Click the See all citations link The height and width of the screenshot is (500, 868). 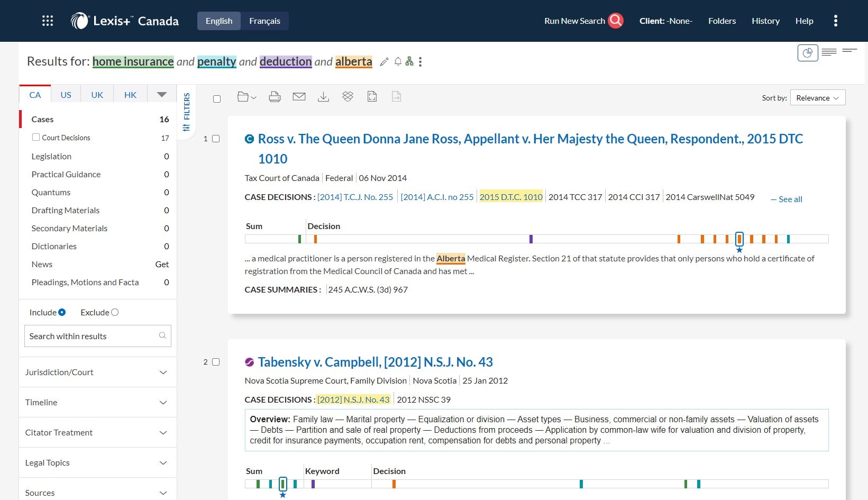(787, 199)
